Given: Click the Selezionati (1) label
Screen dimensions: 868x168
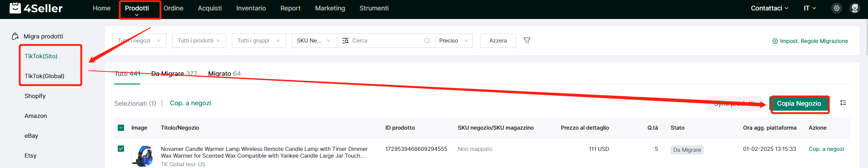Looking at the screenshot, I should tap(135, 103).
